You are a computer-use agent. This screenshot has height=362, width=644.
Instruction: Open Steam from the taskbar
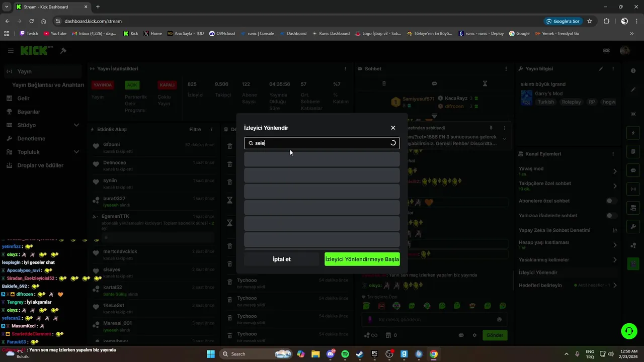360,354
